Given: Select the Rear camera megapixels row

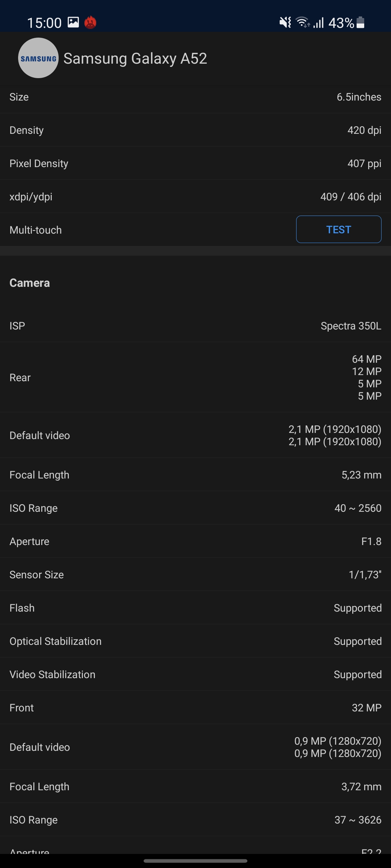Looking at the screenshot, I should pyautogui.click(x=195, y=377).
